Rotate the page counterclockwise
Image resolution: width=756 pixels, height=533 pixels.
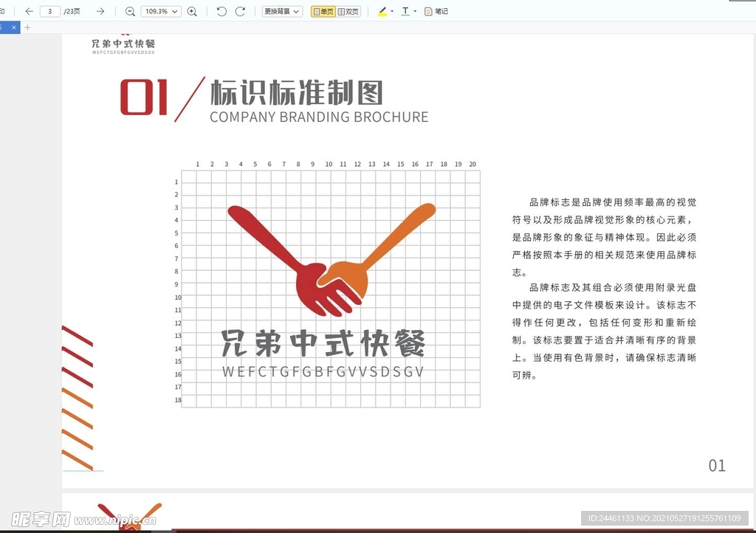click(x=221, y=12)
